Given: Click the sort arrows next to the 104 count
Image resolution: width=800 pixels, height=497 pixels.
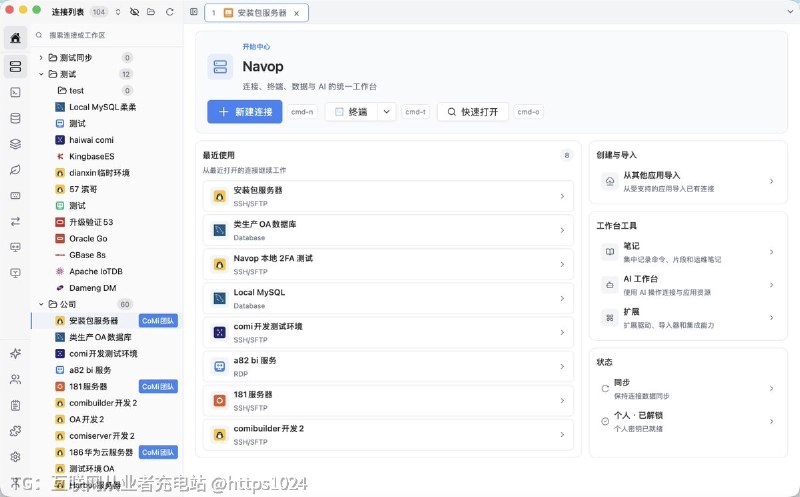Looking at the screenshot, I should click(118, 12).
